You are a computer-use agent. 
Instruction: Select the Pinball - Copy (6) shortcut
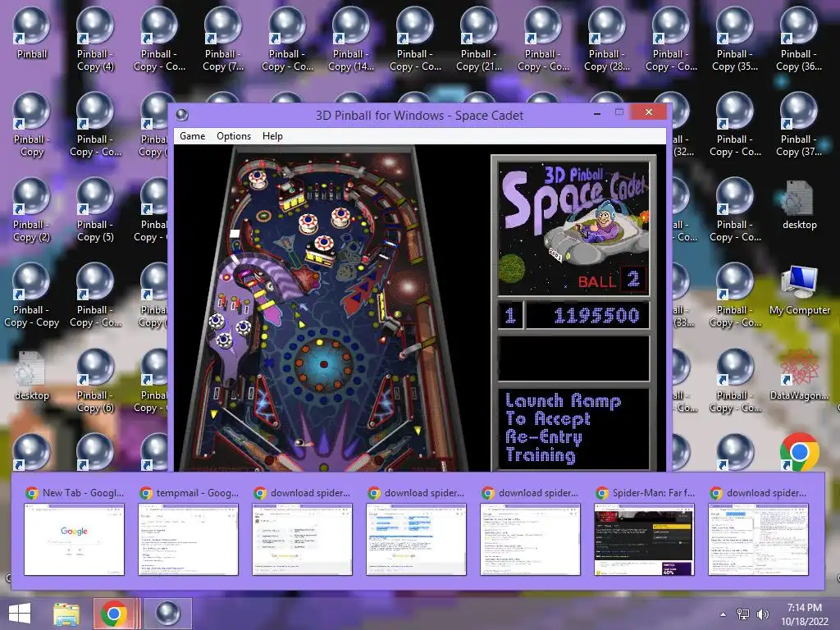95,381
